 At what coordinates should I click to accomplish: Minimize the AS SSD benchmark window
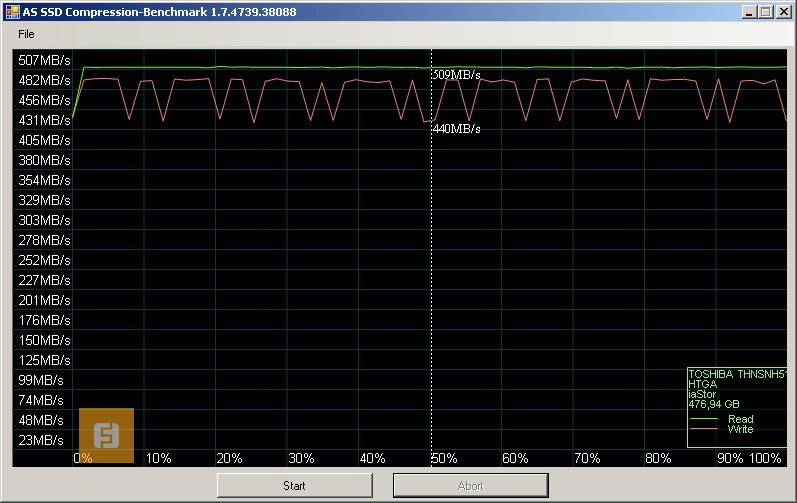(749, 11)
